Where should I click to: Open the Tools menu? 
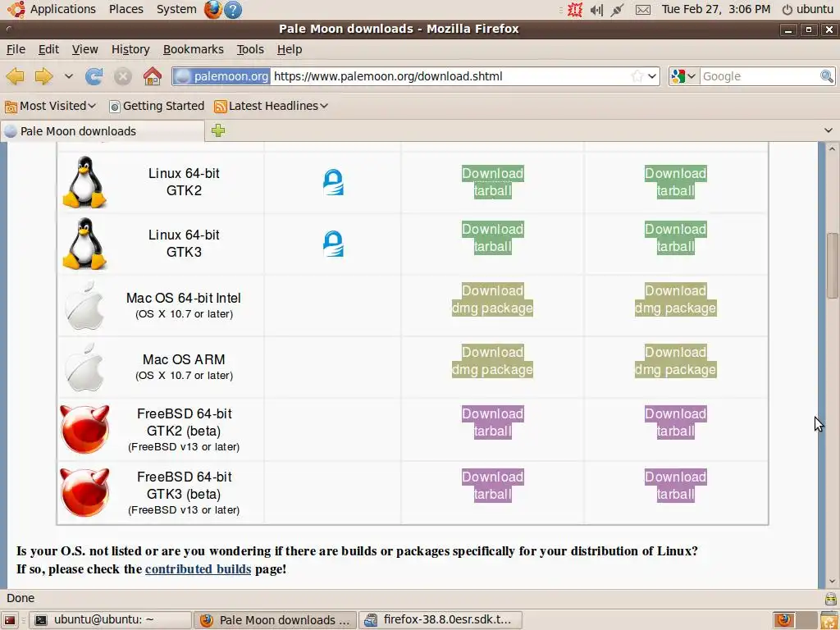pos(250,49)
